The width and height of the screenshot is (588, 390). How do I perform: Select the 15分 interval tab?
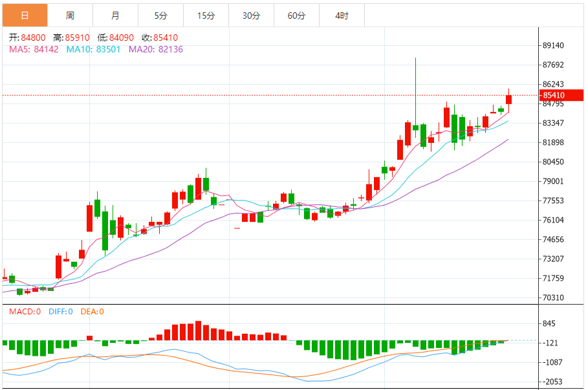tap(206, 16)
